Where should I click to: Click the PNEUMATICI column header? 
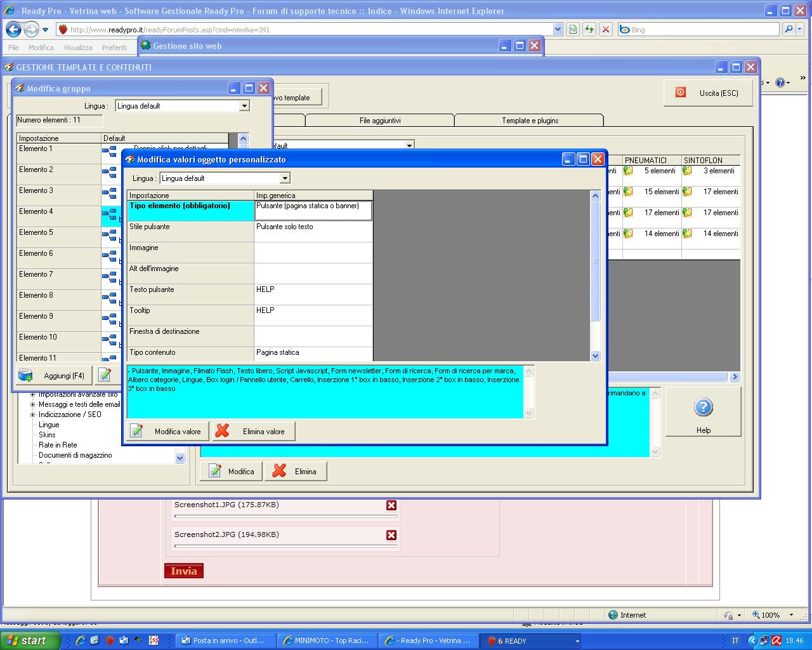coord(652,160)
